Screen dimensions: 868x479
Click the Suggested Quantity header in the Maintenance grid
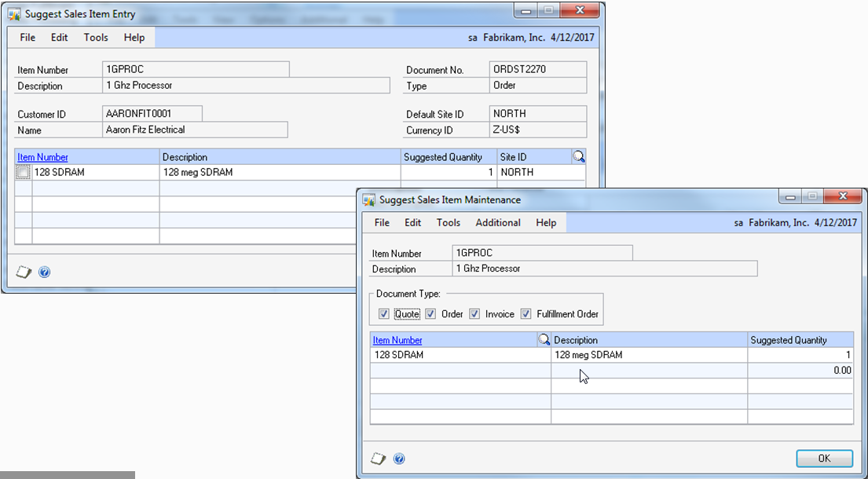800,340
